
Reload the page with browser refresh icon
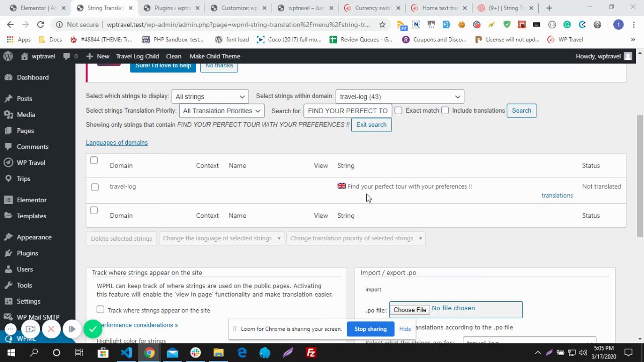coord(41,25)
